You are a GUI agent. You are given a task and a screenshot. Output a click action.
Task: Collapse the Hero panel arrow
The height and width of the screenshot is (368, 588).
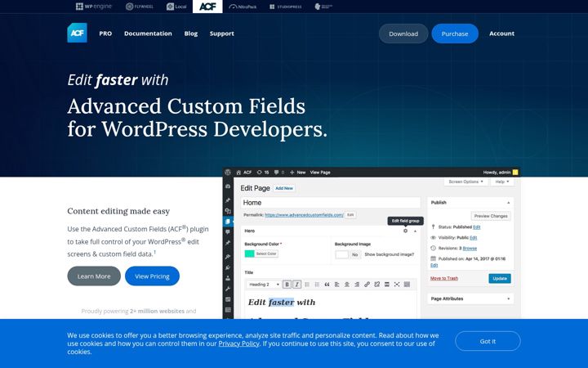pos(415,231)
